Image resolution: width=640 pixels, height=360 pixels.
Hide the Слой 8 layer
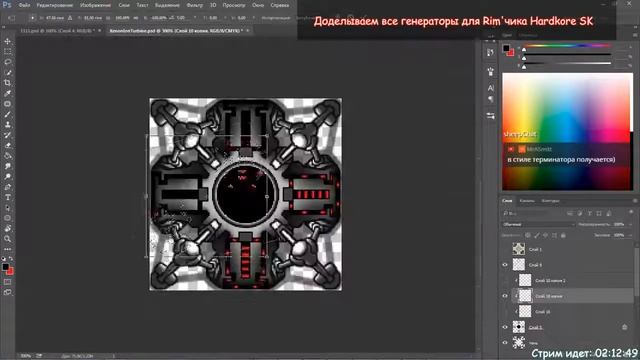(x=505, y=265)
